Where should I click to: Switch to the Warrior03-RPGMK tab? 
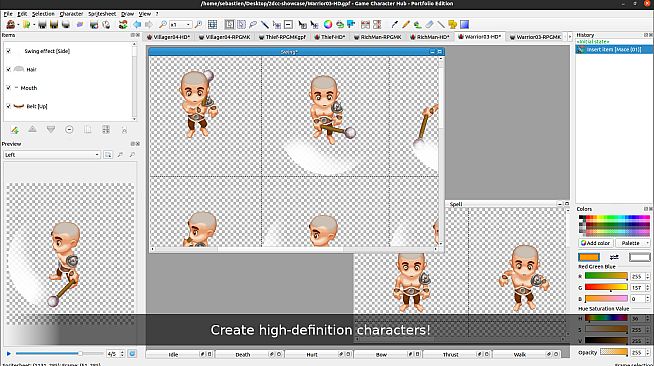pyautogui.click(x=536, y=37)
